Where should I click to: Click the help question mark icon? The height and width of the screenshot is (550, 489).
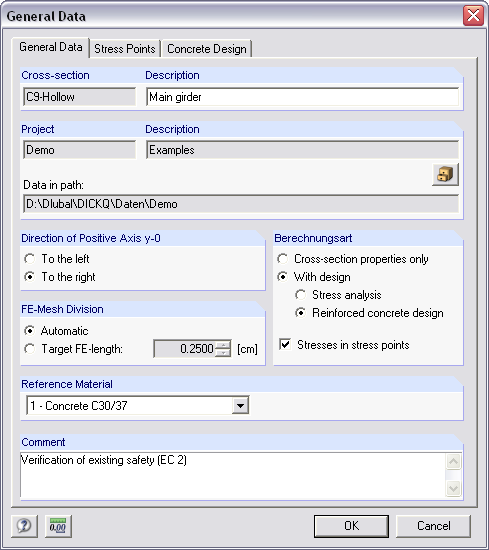[x=24, y=526]
